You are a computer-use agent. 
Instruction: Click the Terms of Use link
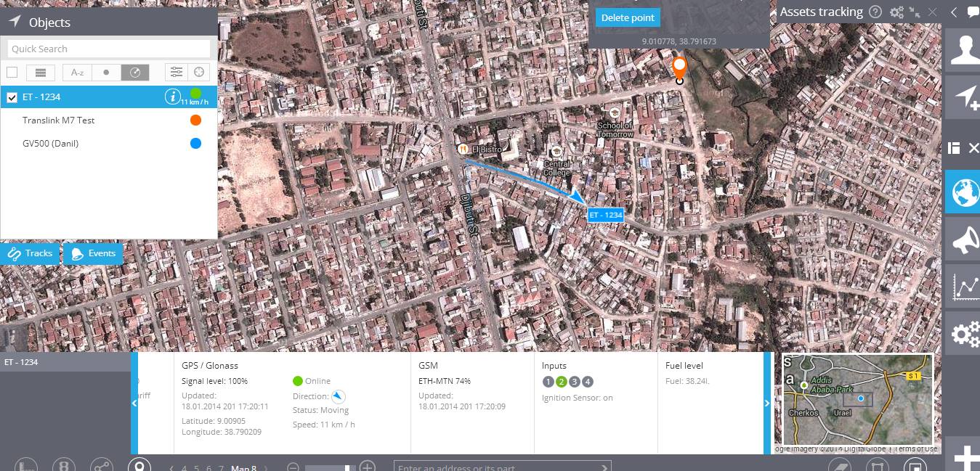coord(916,449)
